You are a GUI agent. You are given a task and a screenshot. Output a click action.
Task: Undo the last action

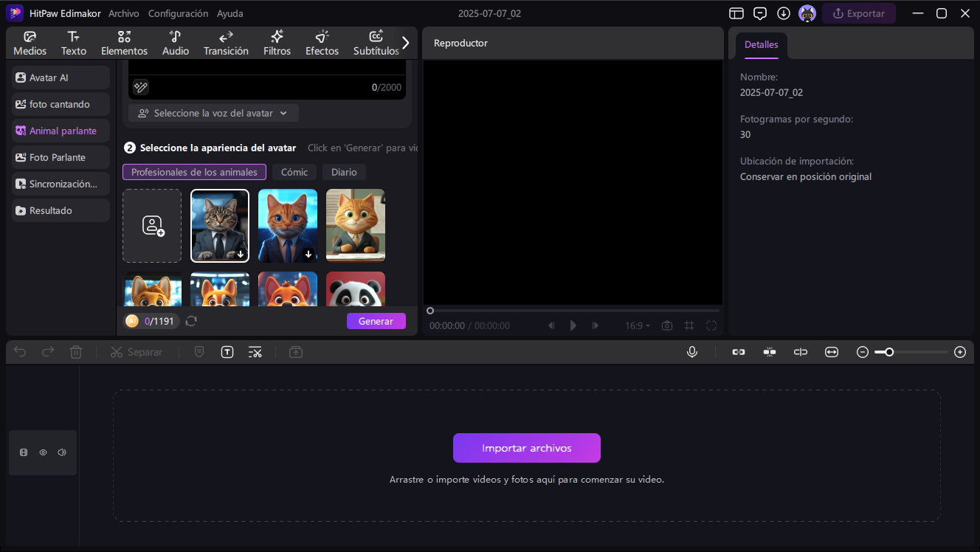[x=20, y=352]
